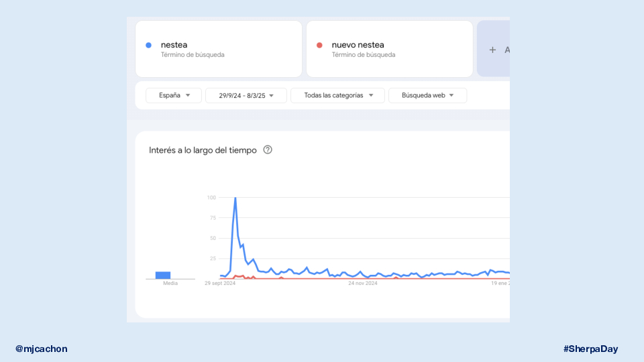The image size is (644, 362).
Task: Click the peak of the blue nestea line
Action: (x=235, y=198)
